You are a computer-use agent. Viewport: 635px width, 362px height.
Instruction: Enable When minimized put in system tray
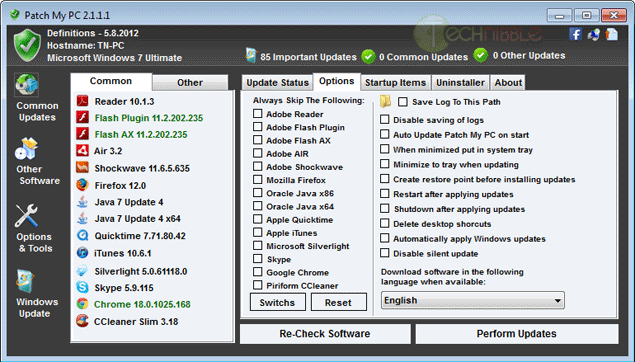click(385, 149)
